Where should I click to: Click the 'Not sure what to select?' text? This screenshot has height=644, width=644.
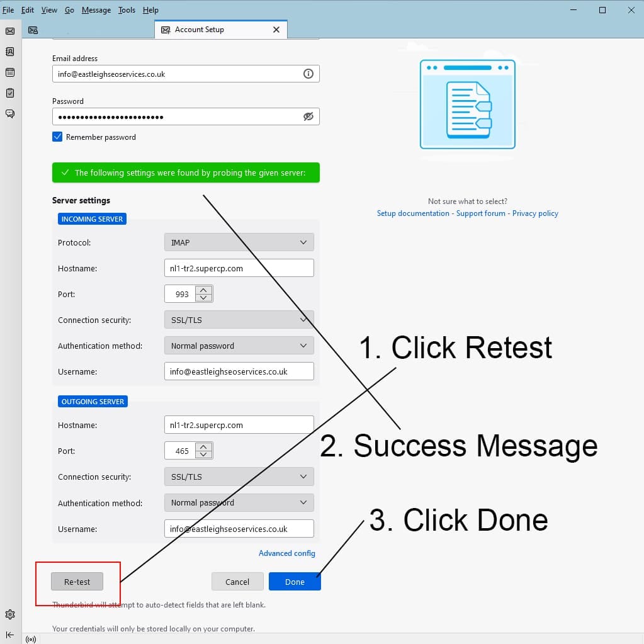(x=467, y=201)
